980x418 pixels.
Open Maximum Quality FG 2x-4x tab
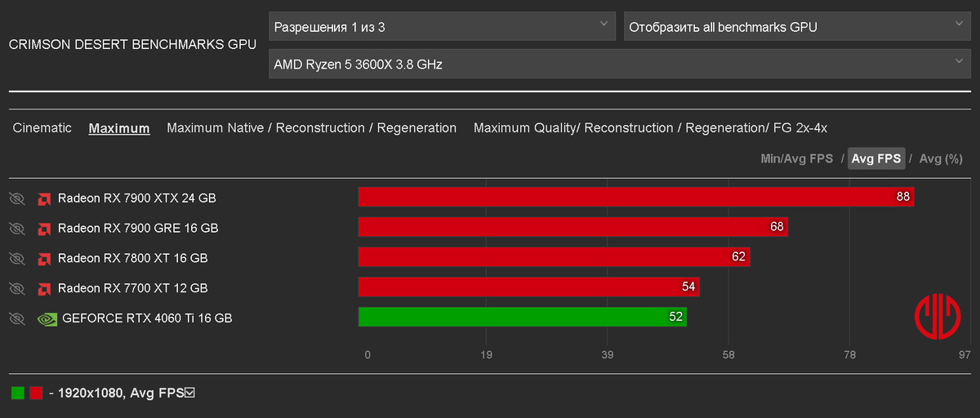pos(650,128)
